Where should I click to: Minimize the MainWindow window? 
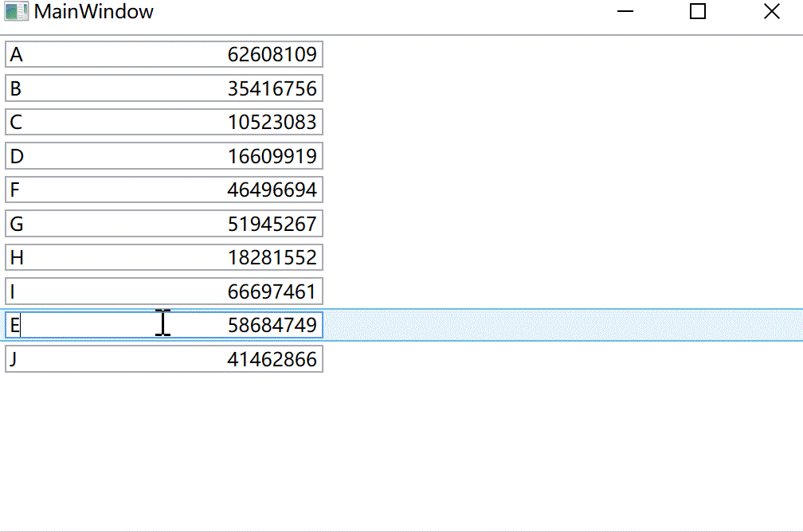[x=625, y=11]
